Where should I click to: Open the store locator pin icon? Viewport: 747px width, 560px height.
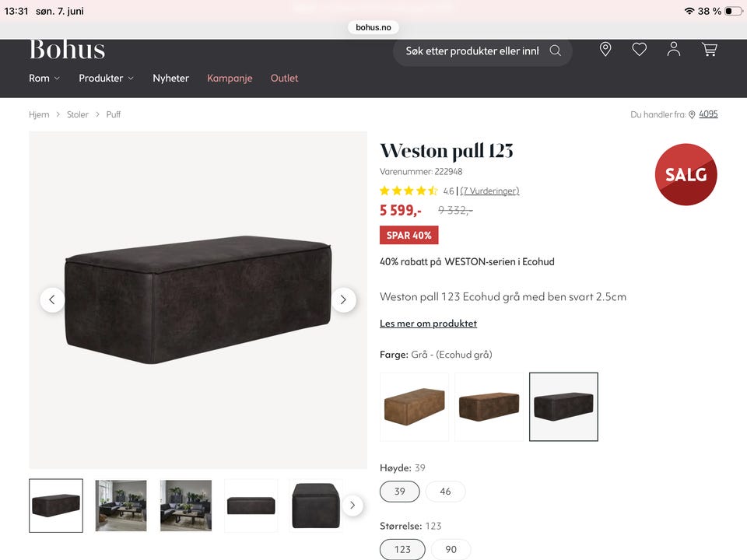605,49
